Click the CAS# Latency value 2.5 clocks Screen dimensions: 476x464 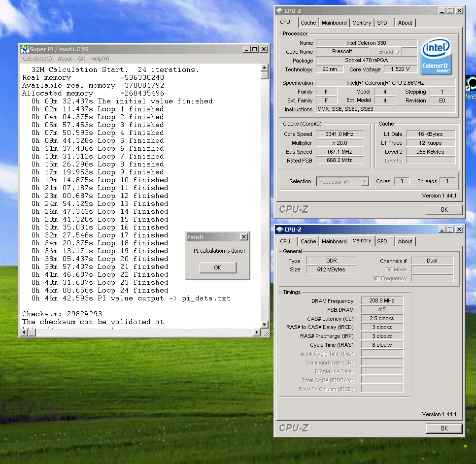(x=382, y=318)
